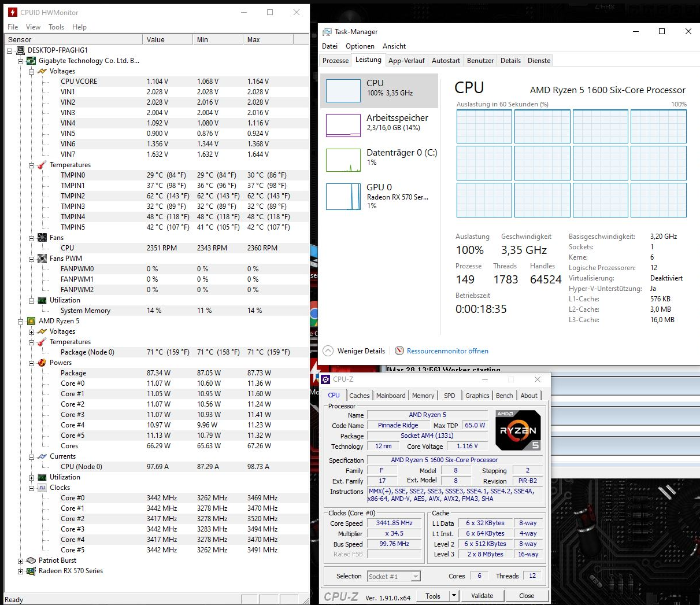Collapse the Fans PWM section
The width and height of the screenshot is (700, 605).
pos(32,259)
